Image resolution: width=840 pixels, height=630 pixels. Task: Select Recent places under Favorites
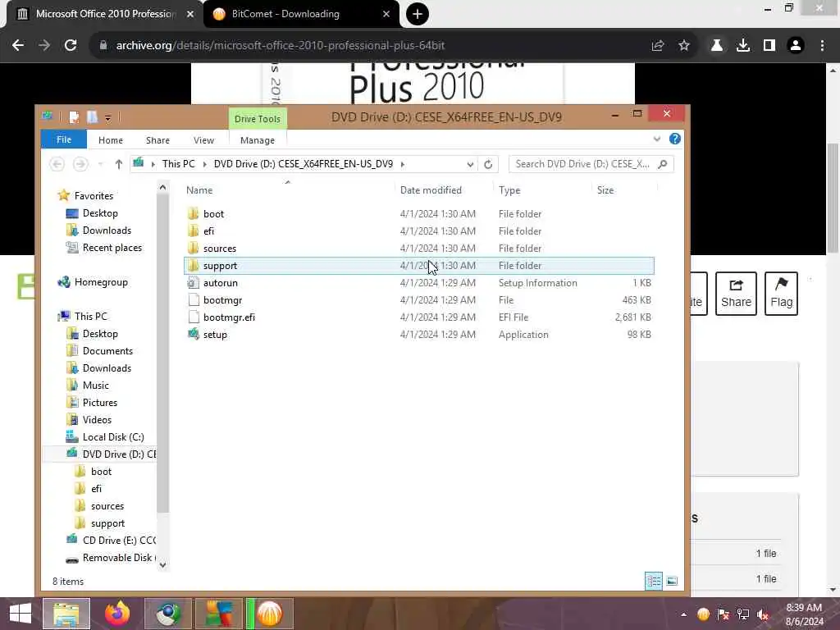[112, 248]
